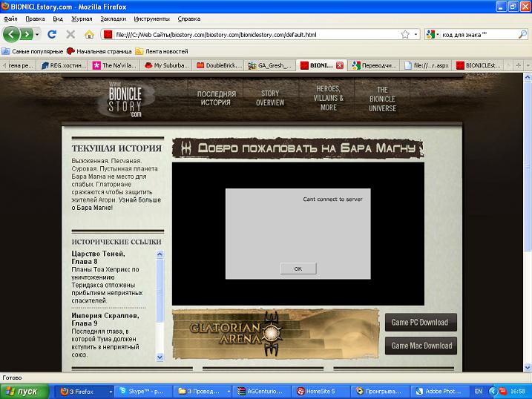
Task: Open the Google search engine selector
Action: (433, 34)
